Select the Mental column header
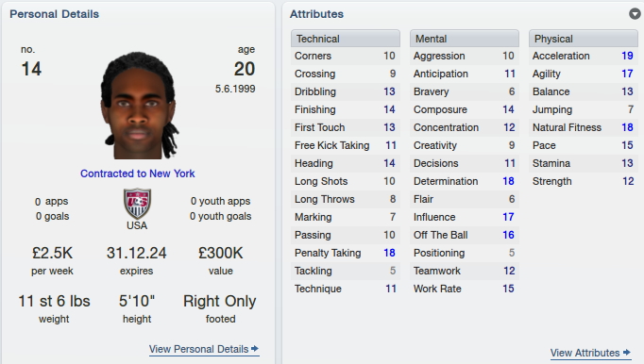 (464, 39)
